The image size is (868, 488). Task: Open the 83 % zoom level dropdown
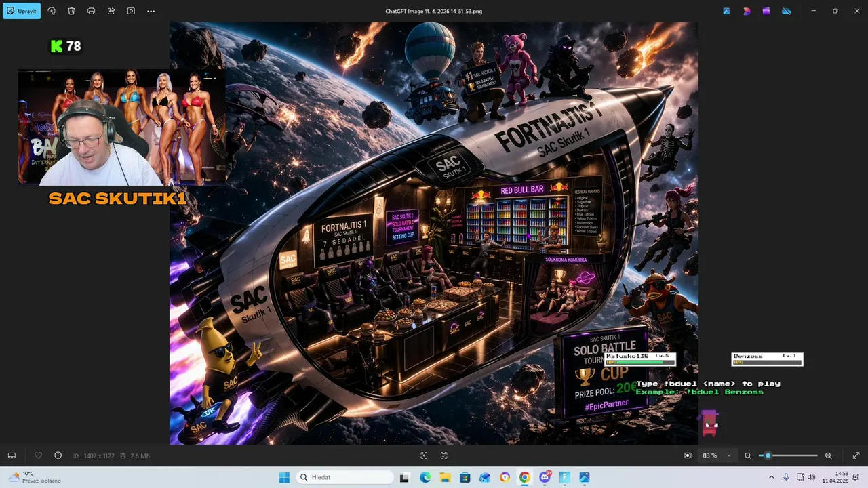point(718,455)
